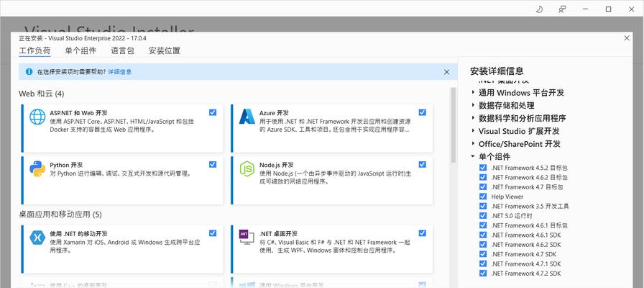Uncheck .NET Framework 4.6.2 目标包 checkbox
Screen dimensions: 644x288
tap(483, 177)
